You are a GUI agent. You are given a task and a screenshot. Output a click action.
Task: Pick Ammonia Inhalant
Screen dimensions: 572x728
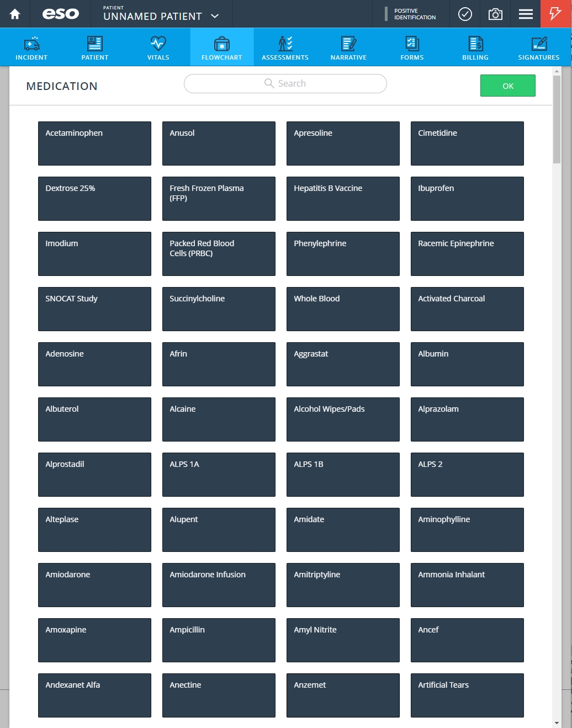[x=467, y=585]
